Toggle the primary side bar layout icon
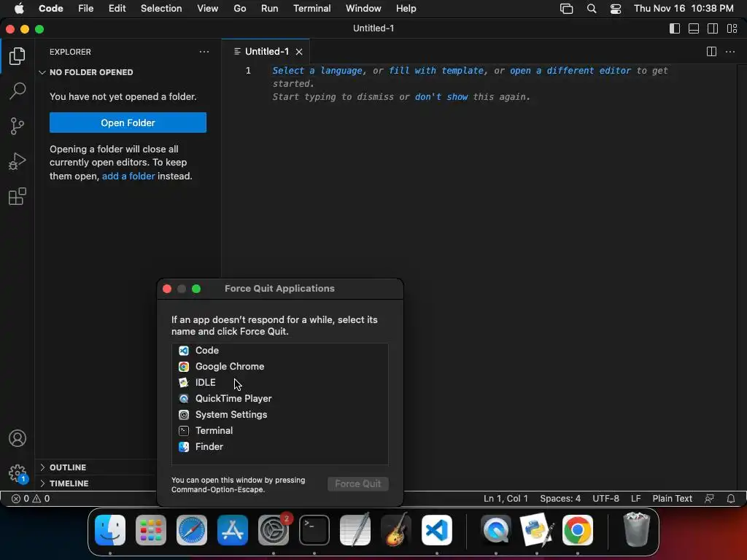Viewport: 747px width, 560px height. point(675,28)
